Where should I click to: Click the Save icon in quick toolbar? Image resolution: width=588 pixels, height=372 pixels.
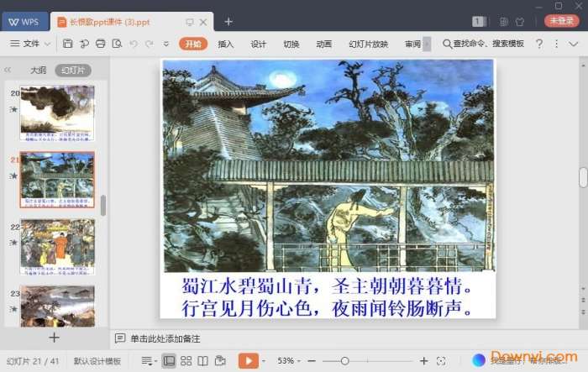[x=67, y=44]
